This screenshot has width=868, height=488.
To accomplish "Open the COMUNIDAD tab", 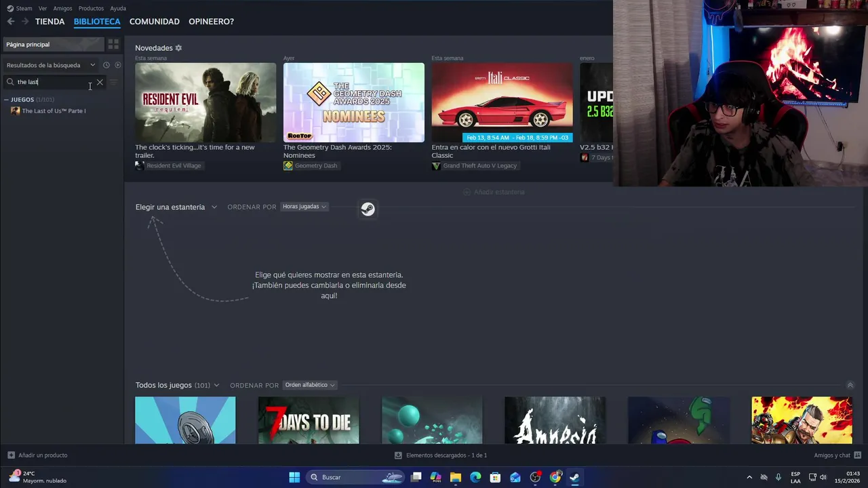I will [x=155, y=22].
